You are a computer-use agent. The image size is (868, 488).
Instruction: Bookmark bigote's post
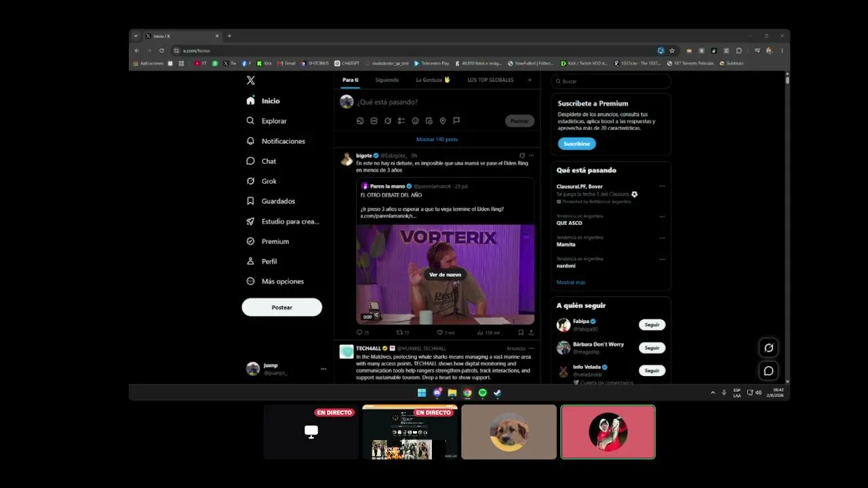pos(521,333)
